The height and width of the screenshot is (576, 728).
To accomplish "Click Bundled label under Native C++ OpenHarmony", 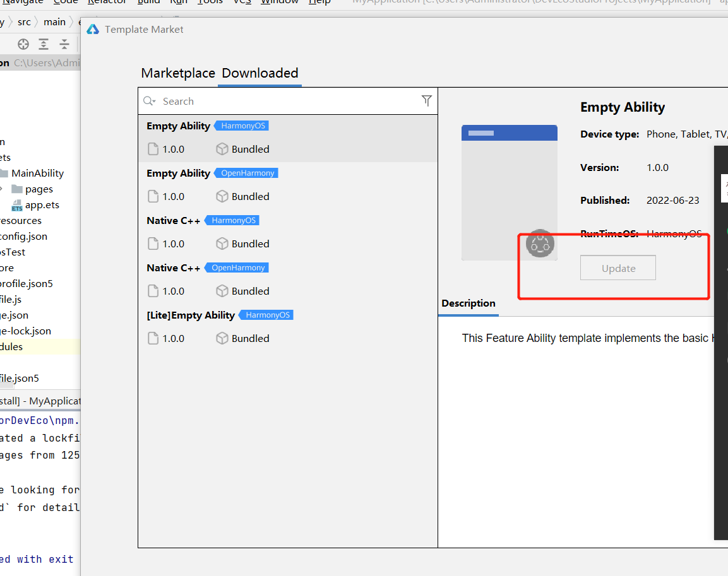I will click(250, 291).
